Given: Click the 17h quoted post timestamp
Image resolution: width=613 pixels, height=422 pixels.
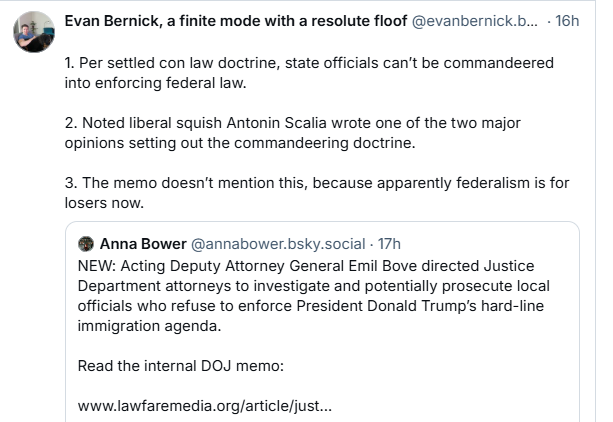Looking at the screenshot, I should [x=389, y=244].
